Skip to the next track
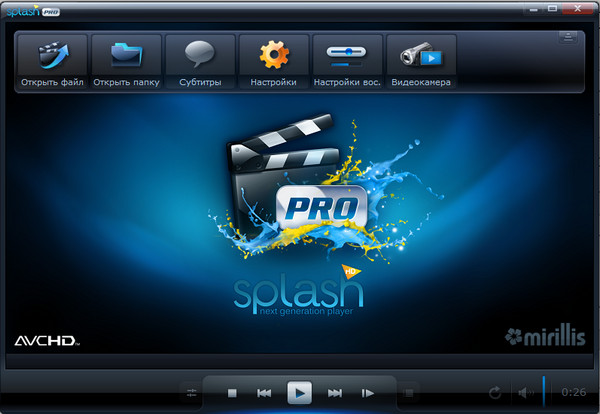This screenshot has width=600, height=414. coord(335,393)
